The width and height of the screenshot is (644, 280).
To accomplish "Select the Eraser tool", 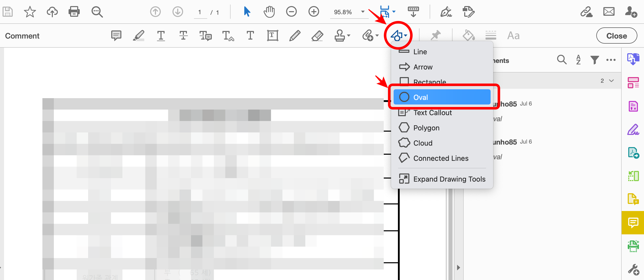I will [x=317, y=36].
